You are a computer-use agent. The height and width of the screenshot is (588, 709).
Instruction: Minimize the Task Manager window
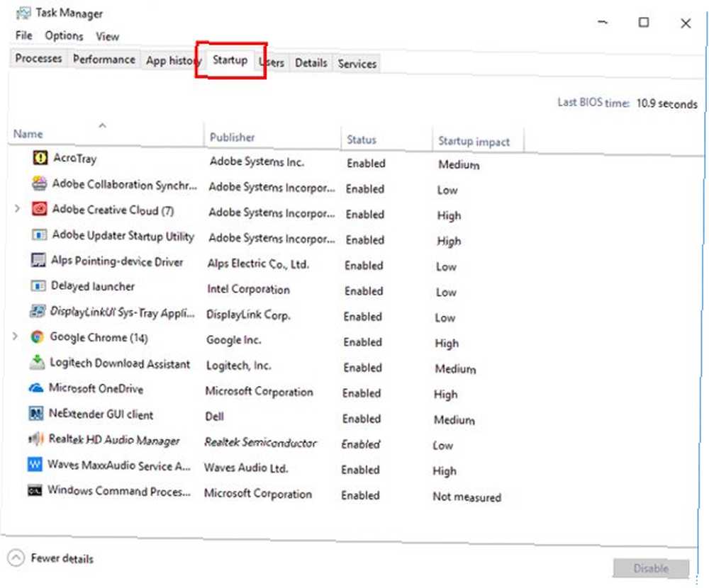point(602,22)
